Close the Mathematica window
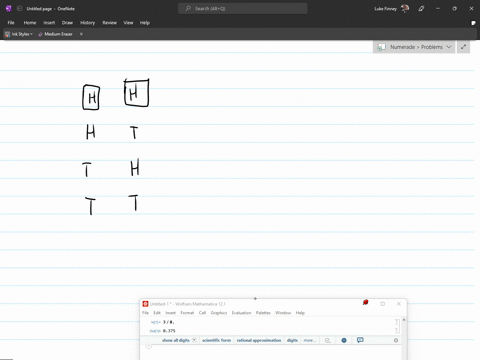480x360 pixels. tap(399, 304)
